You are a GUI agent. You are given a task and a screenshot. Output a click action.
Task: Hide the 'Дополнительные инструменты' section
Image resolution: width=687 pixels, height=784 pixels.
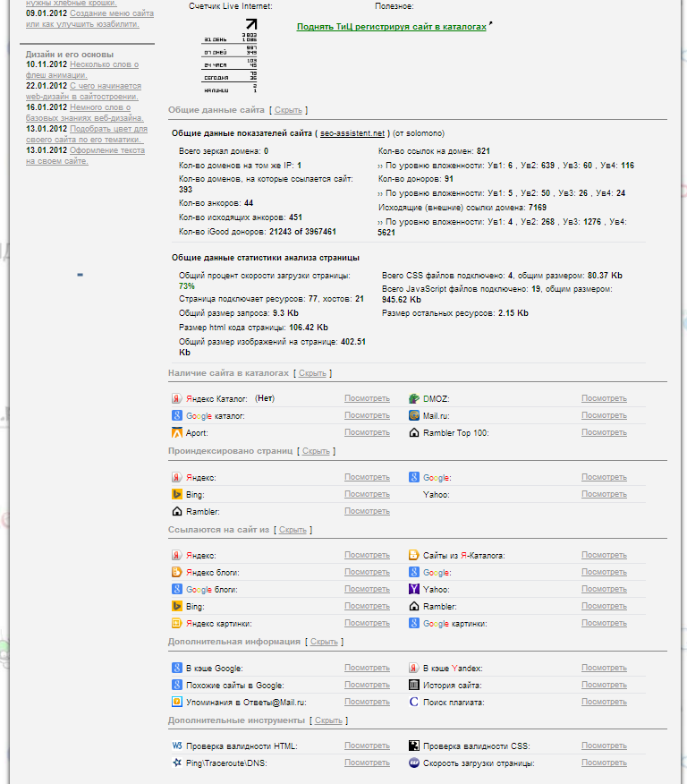328,720
